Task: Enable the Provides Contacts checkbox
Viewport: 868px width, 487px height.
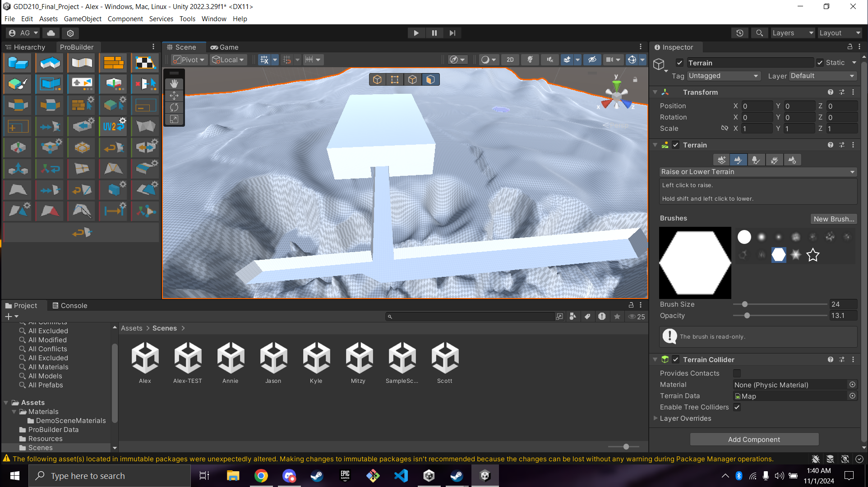Action: pyautogui.click(x=737, y=373)
